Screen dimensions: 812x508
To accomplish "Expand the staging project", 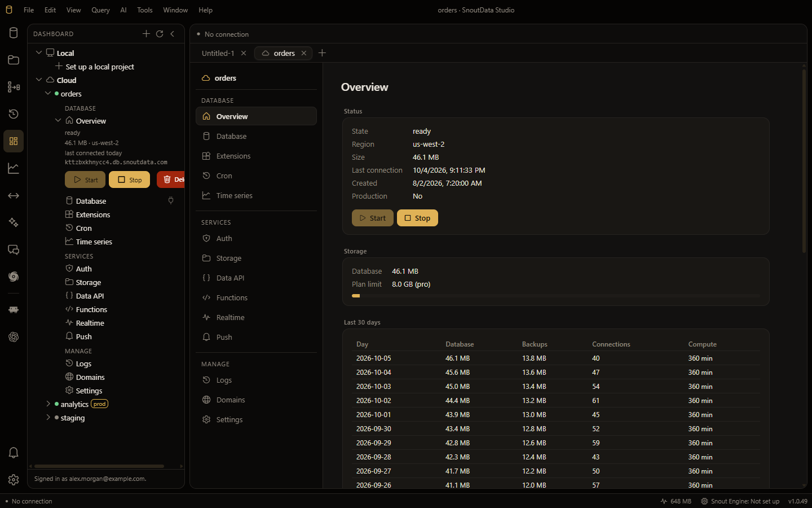I will [48, 417].
